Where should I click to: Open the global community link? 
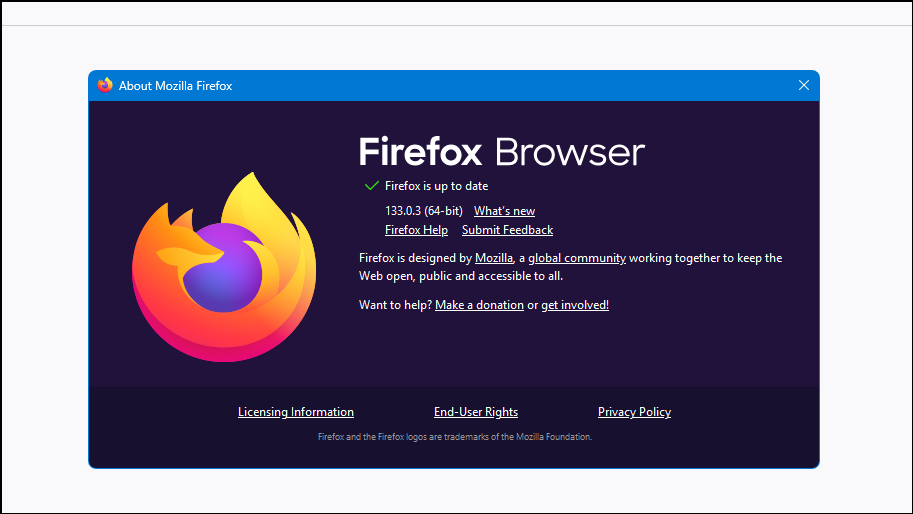(x=577, y=258)
